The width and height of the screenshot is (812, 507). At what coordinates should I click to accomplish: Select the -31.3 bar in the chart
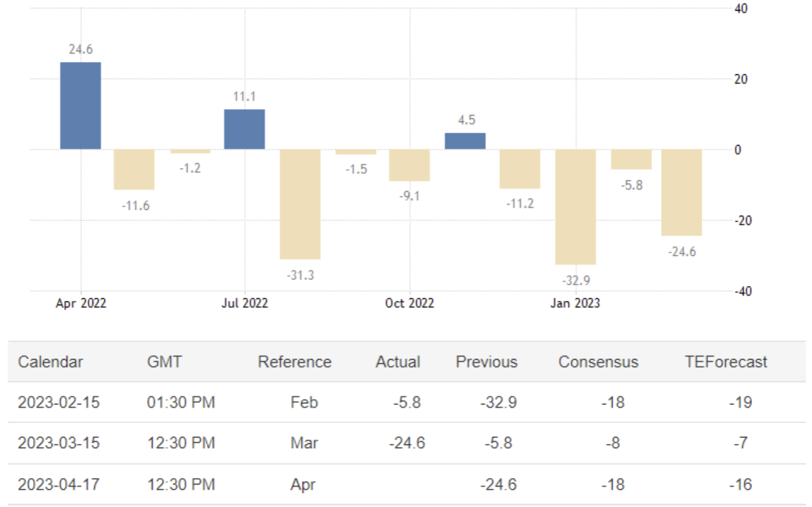point(300,204)
